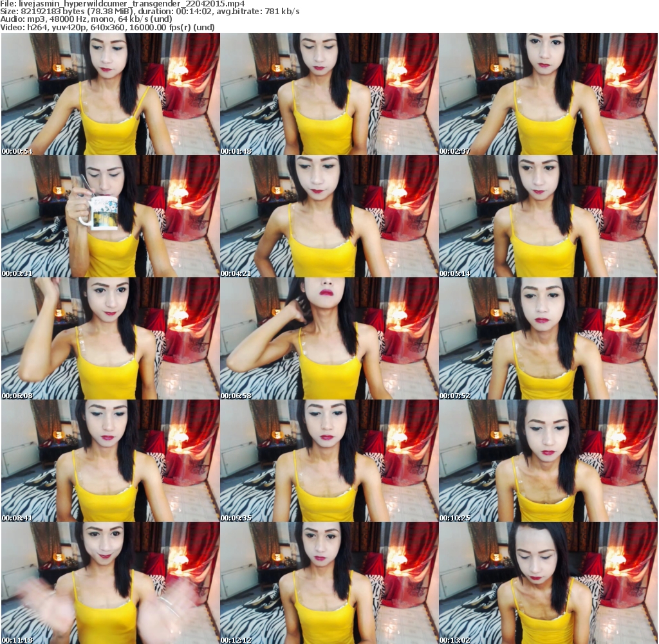The image size is (659, 644).
Task: Select the frame stamped 00:06:08
Action: click(111, 338)
